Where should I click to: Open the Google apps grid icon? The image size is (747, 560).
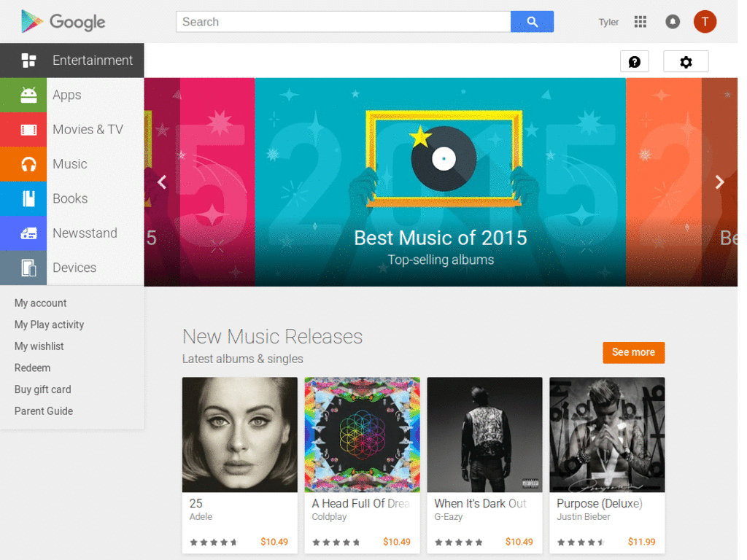click(x=640, y=22)
